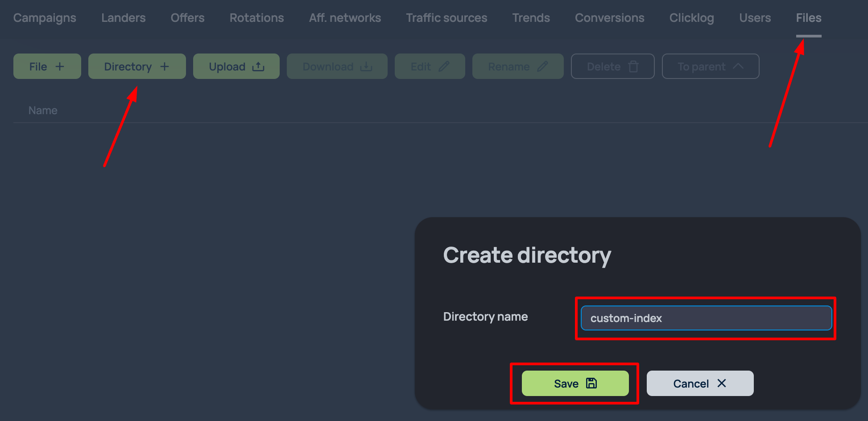Open the Landers tab
This screenshot has width=868, height=421.
tap(123, 18)
